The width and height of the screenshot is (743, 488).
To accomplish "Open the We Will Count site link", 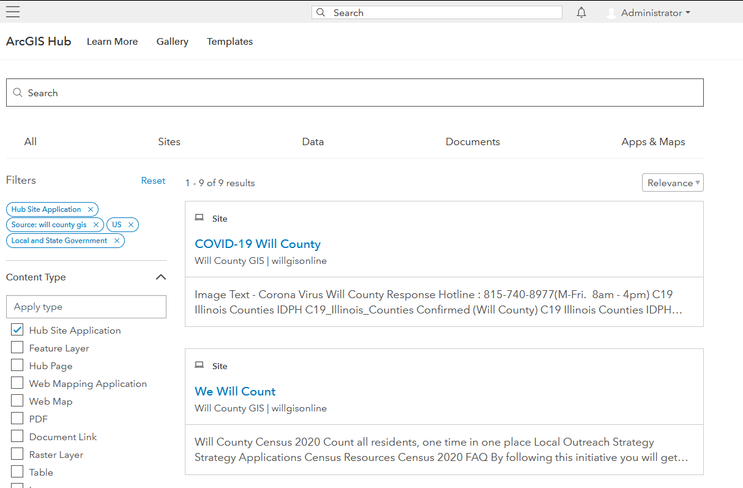I will pos(235,391).
